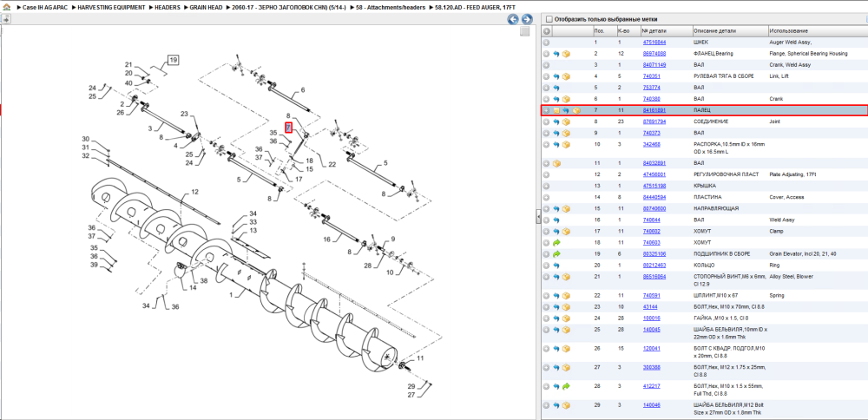The width and height of the screenshot is (868, 420).
Task: Open the HEADERS breadcrumb
Action: (168, 9)
